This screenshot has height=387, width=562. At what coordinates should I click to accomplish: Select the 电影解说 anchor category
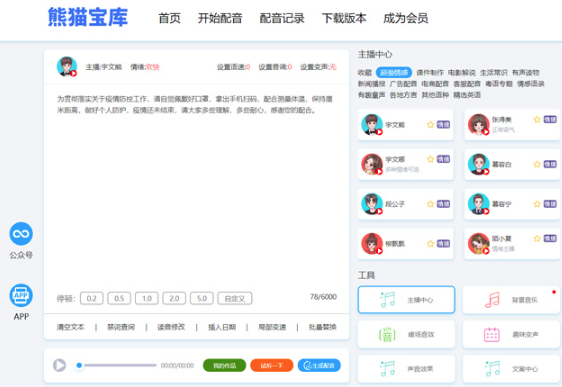coord(462,72)
